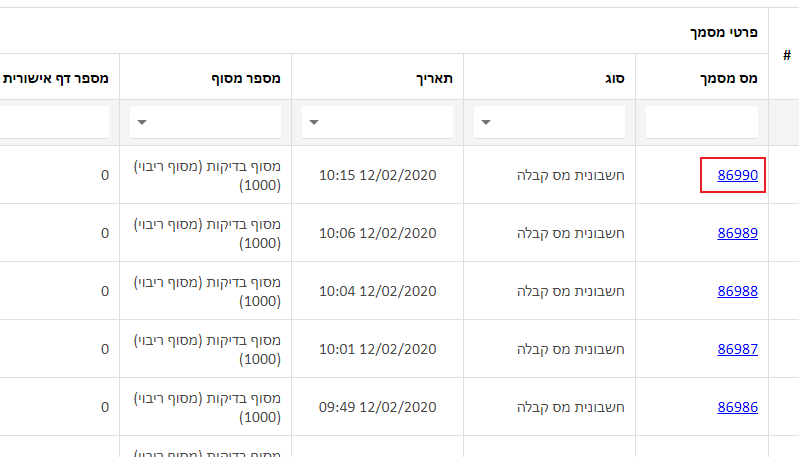
Task: Open document link 86990
Action: point(737,175)
